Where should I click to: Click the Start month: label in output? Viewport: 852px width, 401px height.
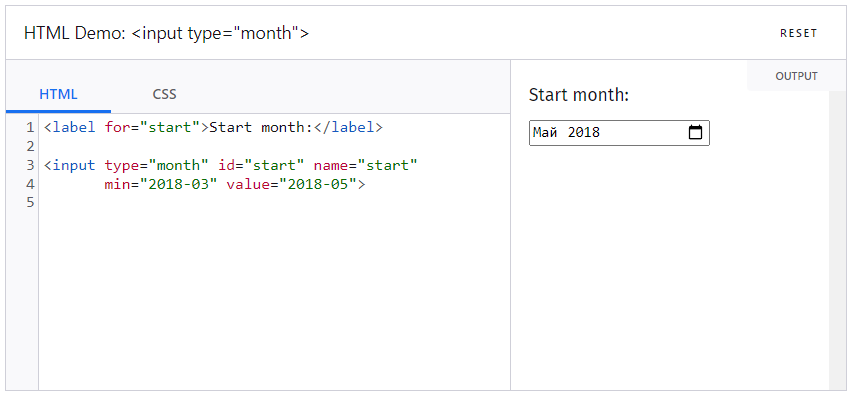[579, 95]
